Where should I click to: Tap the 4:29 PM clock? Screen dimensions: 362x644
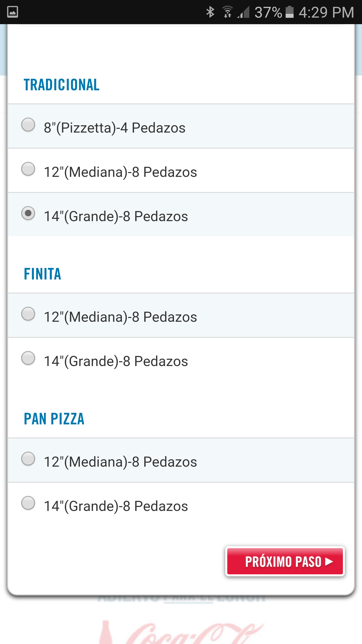[326, 12]
